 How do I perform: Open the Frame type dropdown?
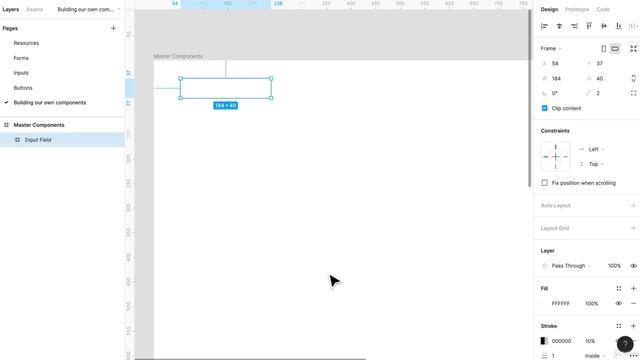[x=551, y=49]
